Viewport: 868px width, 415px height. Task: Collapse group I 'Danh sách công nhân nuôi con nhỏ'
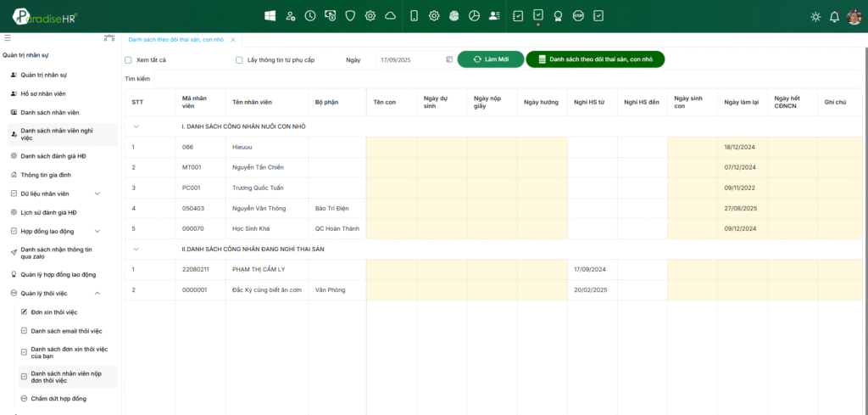tap(136, 126)
